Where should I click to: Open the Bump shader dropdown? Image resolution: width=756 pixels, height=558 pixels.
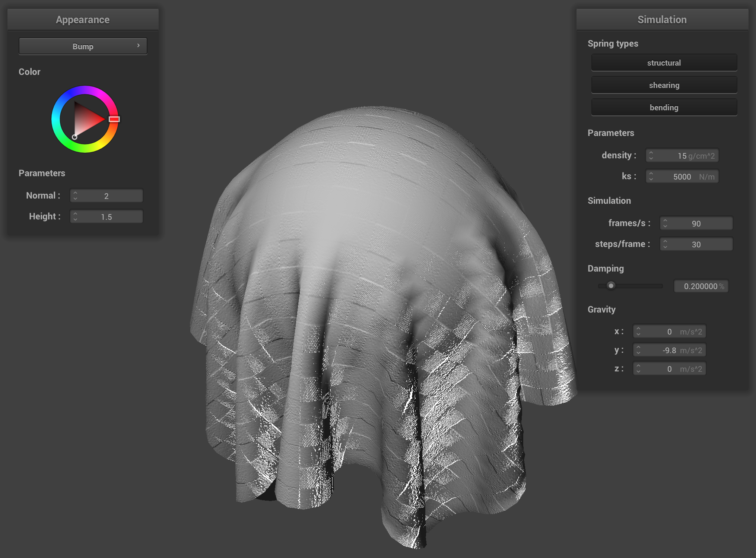pos(83,46)
